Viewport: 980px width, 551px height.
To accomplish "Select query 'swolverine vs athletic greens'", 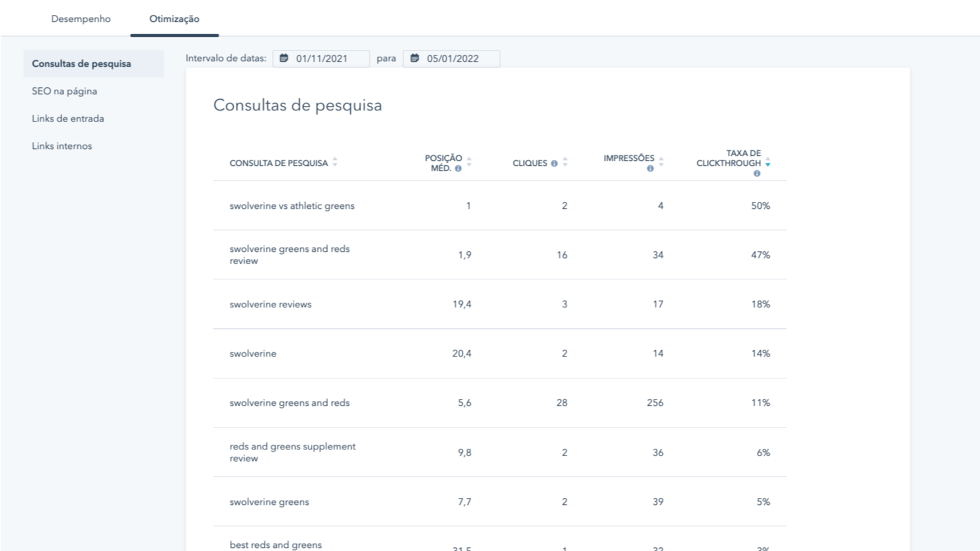I will (292, 206).
